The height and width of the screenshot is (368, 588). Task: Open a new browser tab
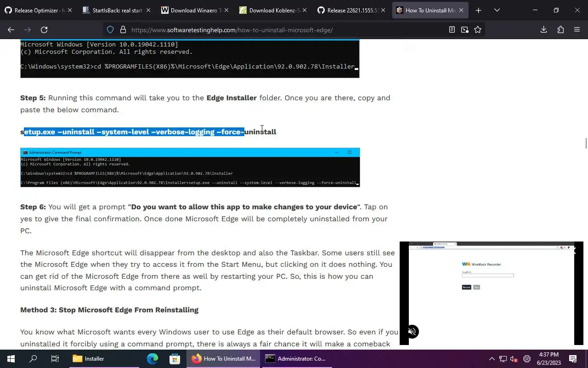pos(478,10)
